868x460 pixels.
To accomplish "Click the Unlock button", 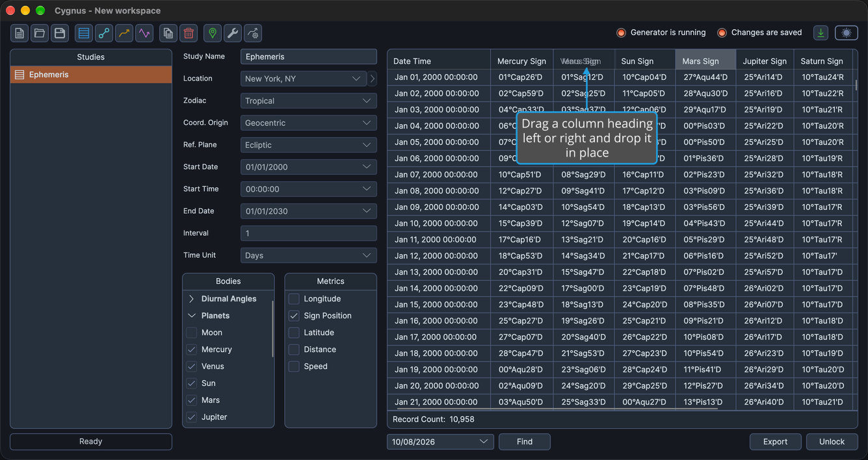I will (x=832, y=442).
